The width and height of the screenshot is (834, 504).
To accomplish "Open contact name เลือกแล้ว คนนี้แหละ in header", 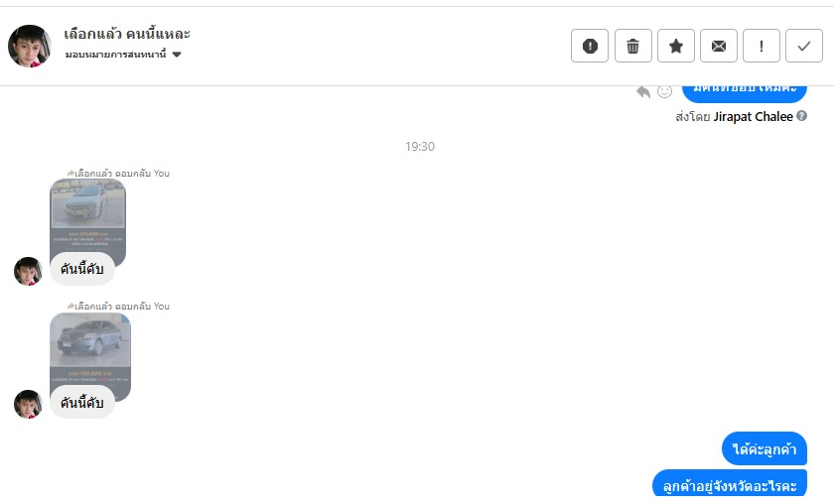I will tap(127, 34).
